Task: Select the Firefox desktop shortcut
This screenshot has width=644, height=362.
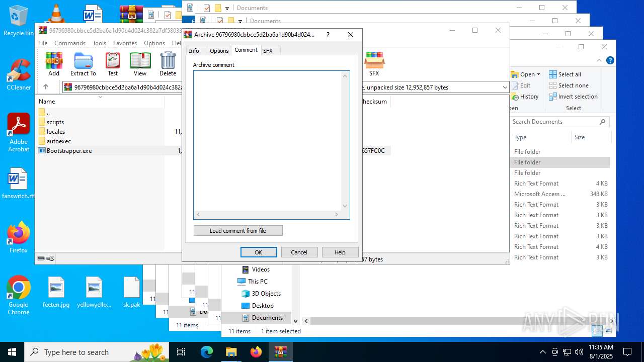Action: (x=19, y=237)
